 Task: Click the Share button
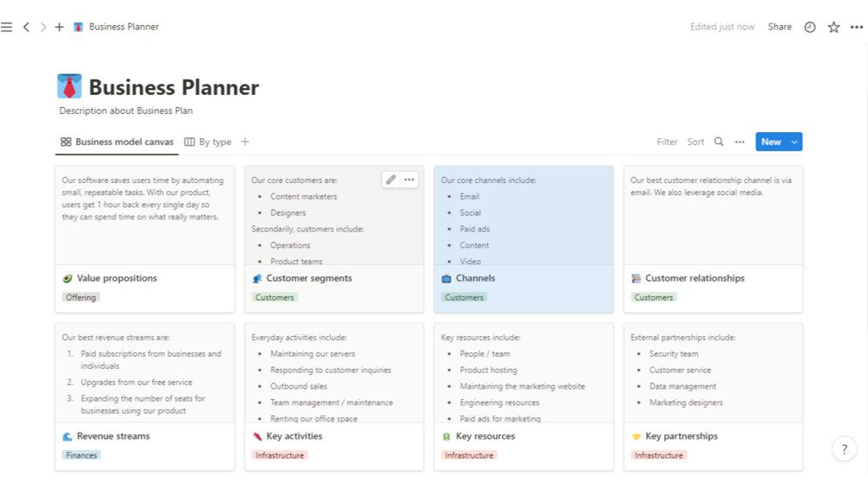(x=779, y=27)
